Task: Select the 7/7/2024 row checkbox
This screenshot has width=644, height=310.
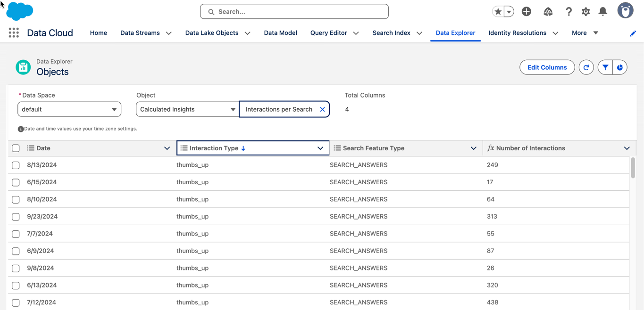Action: coord(16,234)
